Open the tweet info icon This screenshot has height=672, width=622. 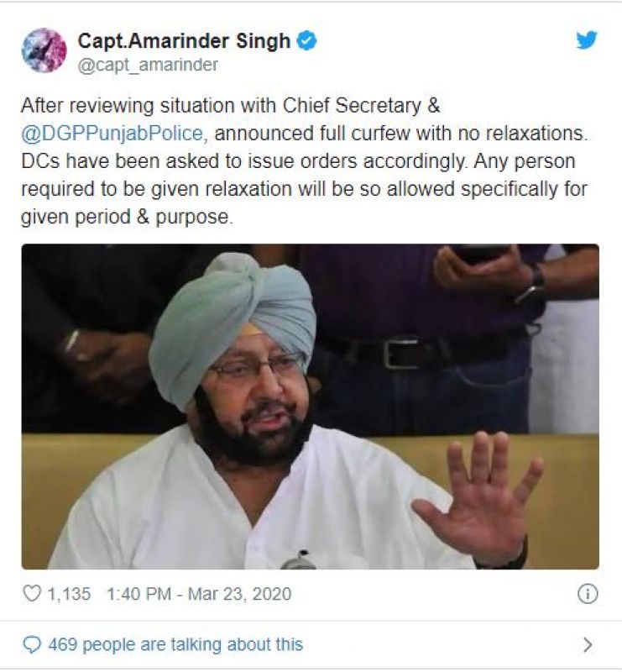coord(588,594)
